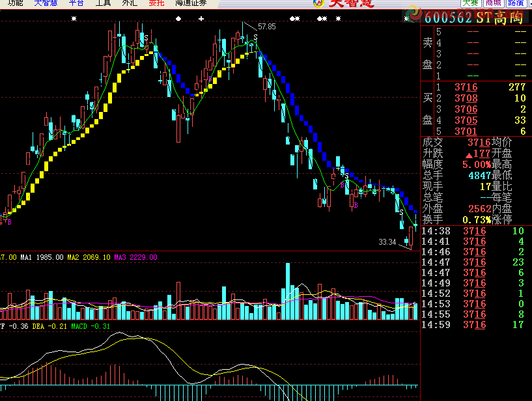532x401 pixels.
Task: Open the 功能 menu
Action: point(14,3)
